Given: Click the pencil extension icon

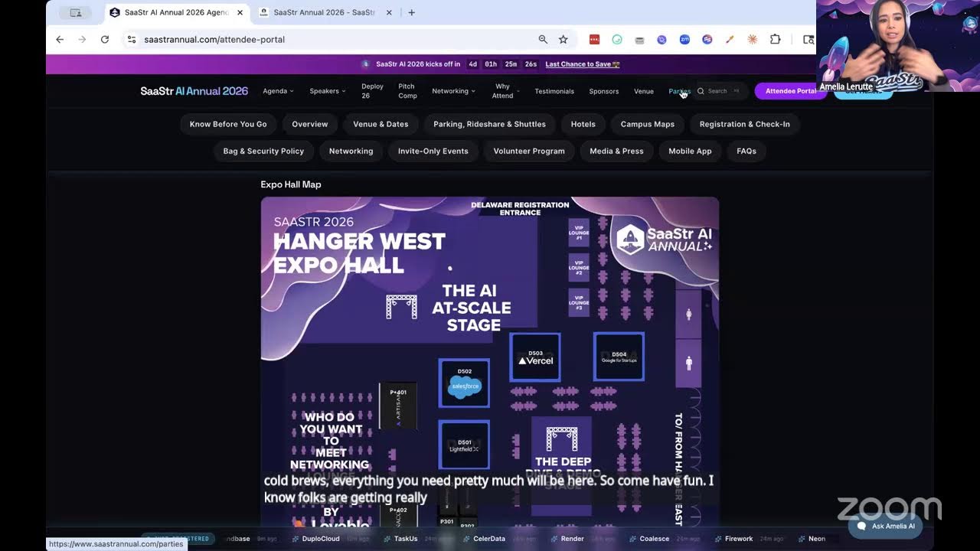Looking at the screenshot, I should (730, 39).
